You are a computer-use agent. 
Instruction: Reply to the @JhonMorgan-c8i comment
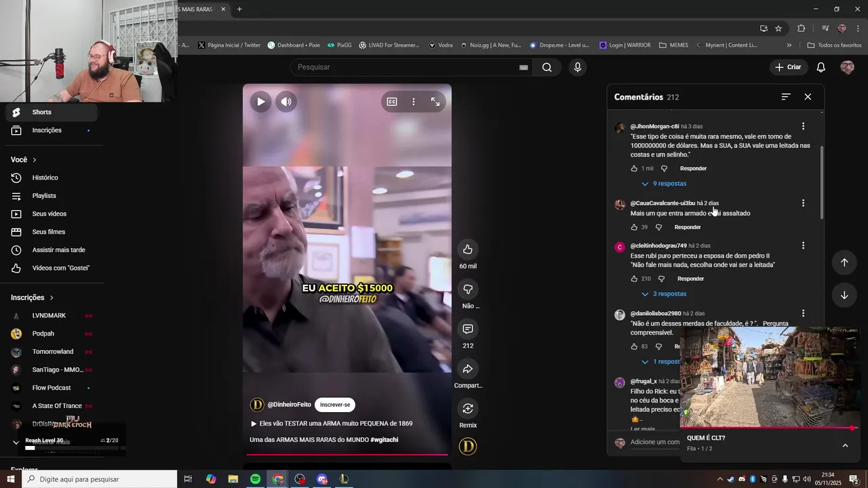[693, 169]
